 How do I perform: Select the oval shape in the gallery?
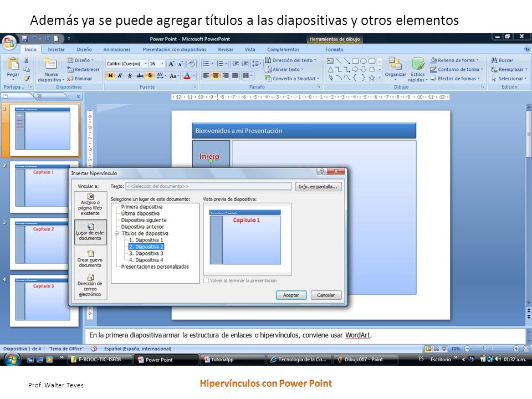364,61
